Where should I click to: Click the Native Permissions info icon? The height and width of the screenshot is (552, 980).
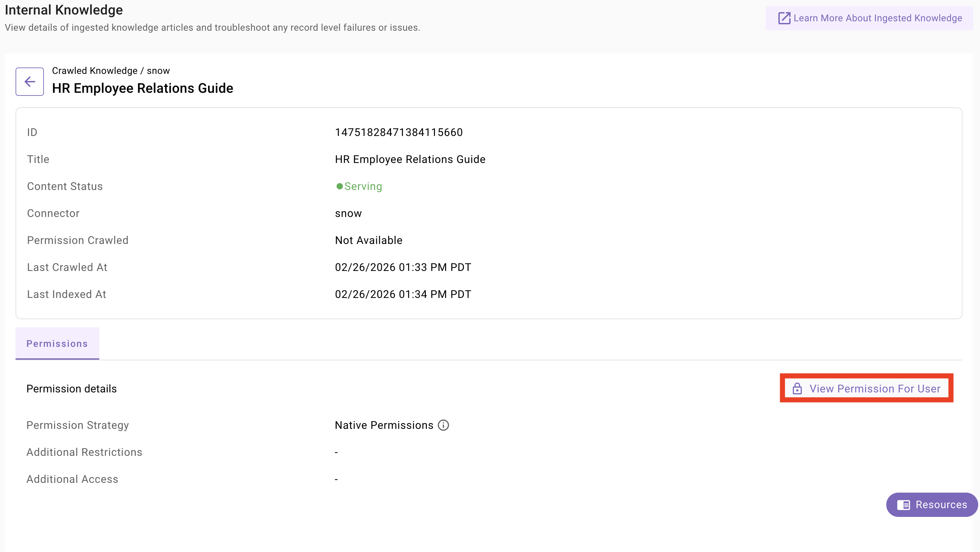(443, 425)
